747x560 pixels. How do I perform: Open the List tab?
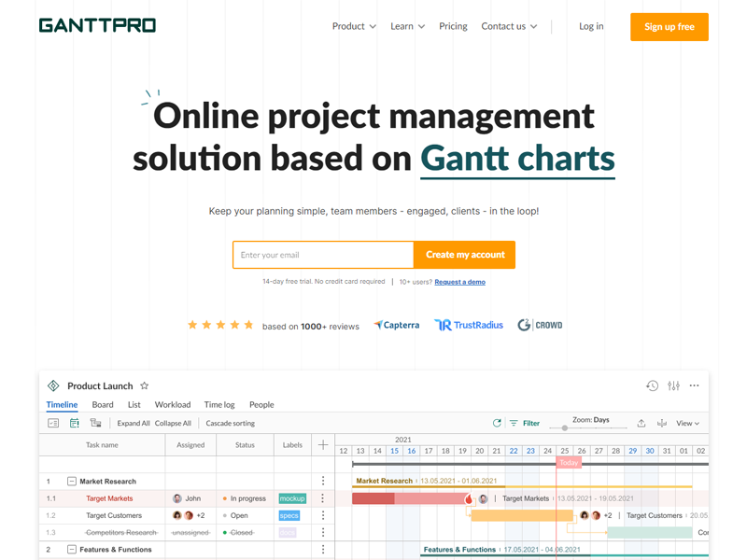134,405
